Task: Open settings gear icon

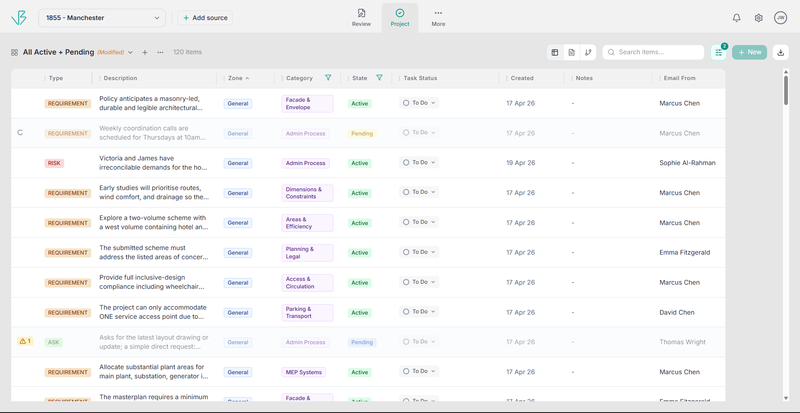Action: [759, 18]
